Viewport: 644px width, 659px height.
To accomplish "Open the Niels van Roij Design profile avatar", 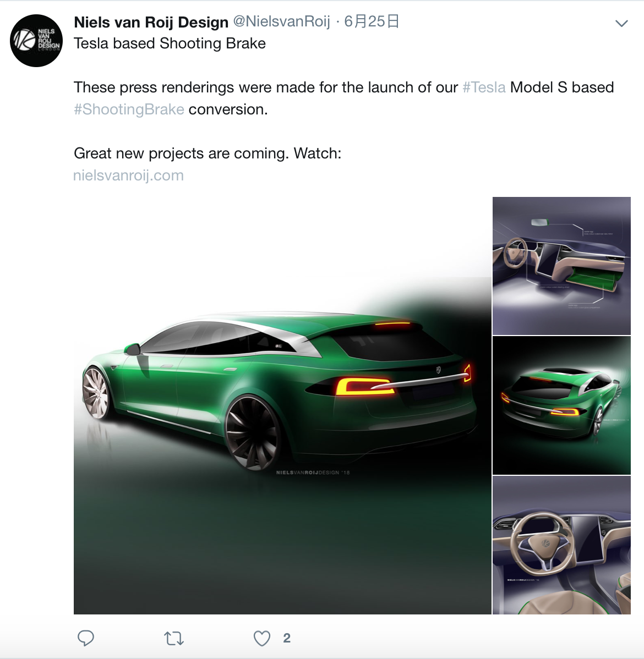I will [x=36, y=40].
